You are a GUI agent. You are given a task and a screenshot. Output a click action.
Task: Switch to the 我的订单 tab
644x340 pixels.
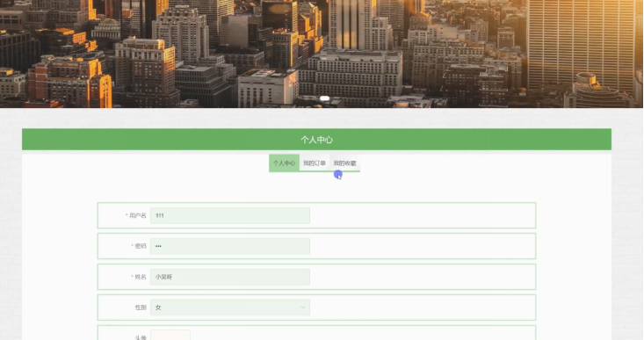[315, 163]
